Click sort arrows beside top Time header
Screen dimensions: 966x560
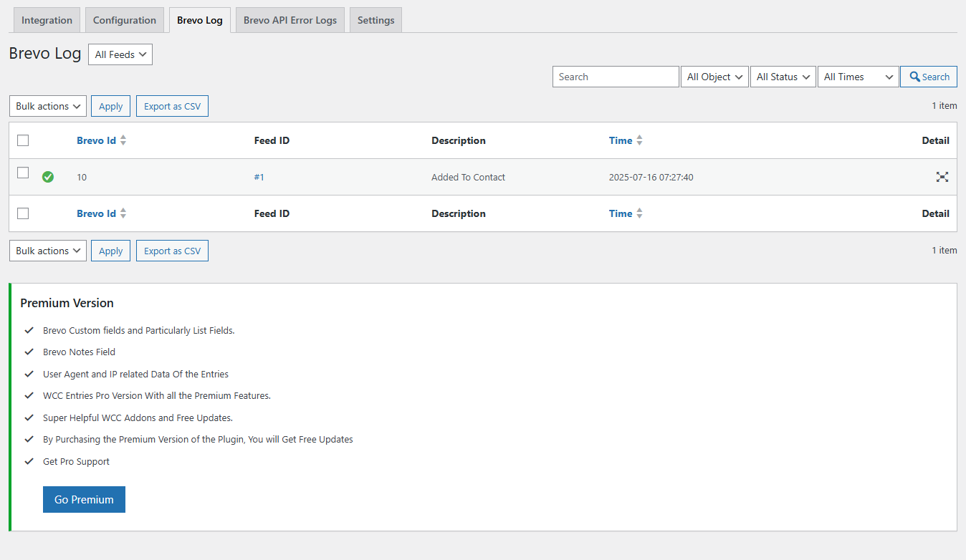639,140
